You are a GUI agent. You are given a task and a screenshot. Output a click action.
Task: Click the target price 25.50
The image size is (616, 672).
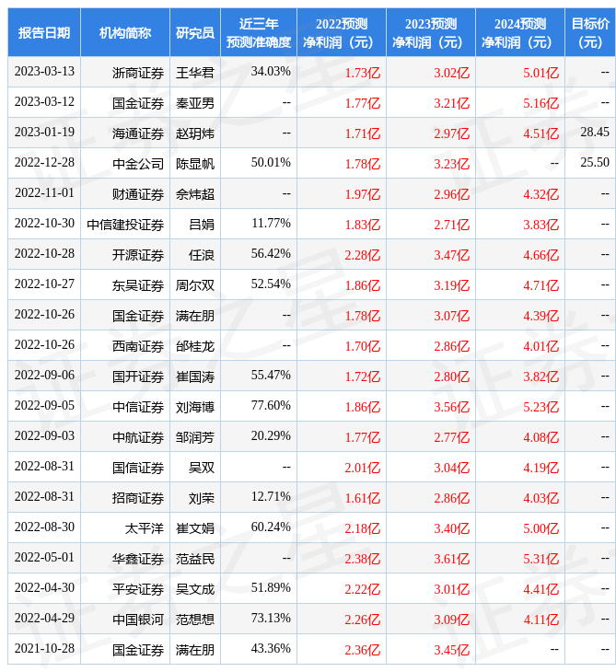coord(595,162)
